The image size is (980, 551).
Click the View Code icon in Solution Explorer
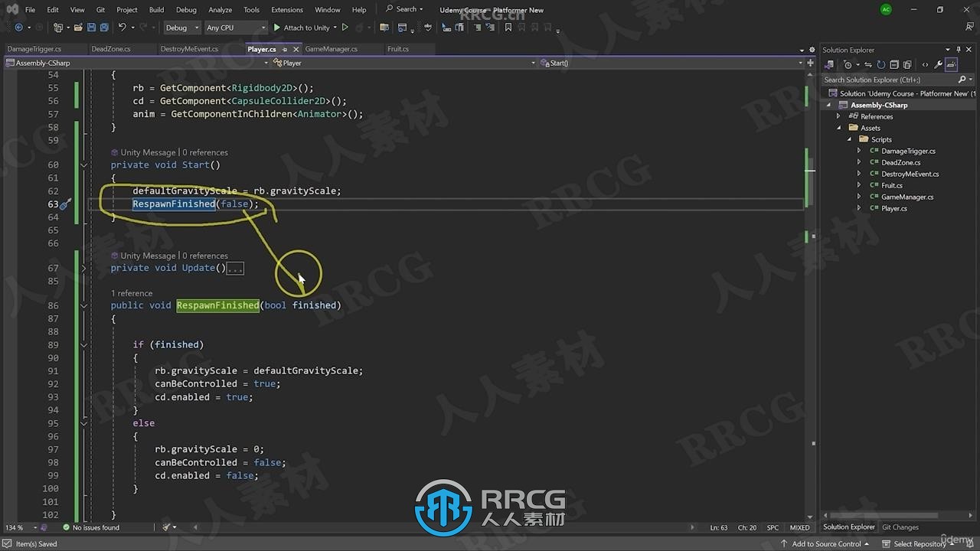coord(925,65)
